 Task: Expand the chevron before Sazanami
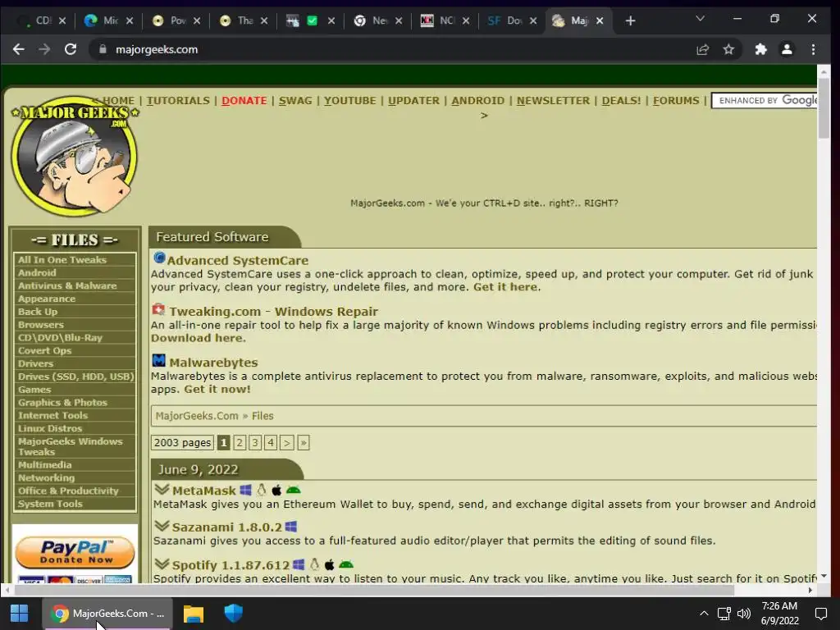pyautogui.click(x=162, y=526)
